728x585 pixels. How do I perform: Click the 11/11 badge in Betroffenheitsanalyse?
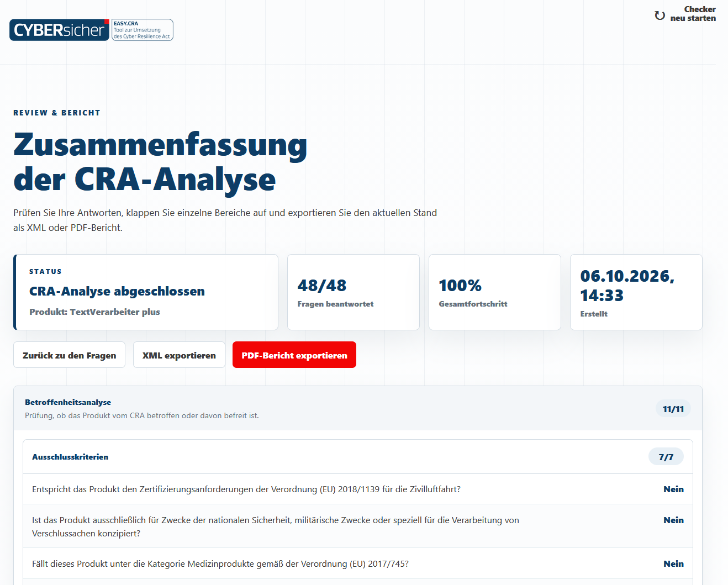[x=673, y=409]
